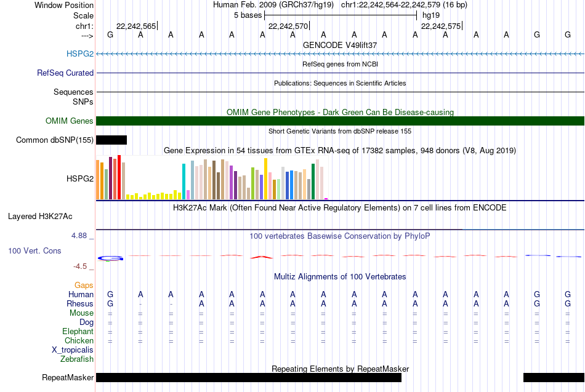Click the HSPG2 label beside GTEx chart
Image resolution: width=585 pixels, height=392 pixels.
[80, 178]
